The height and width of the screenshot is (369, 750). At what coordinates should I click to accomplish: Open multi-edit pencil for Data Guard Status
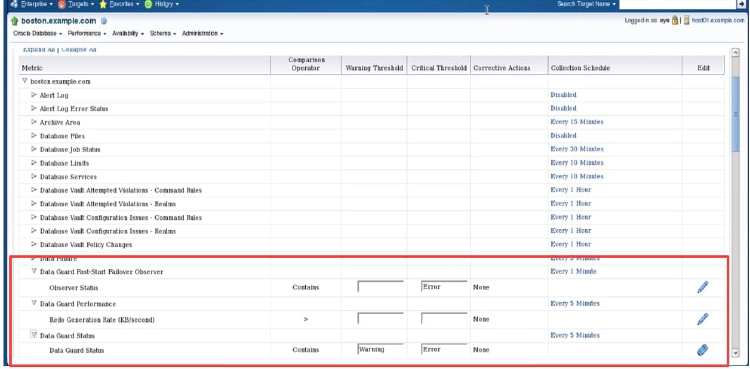pyautogui.click(x=702, y=350)
